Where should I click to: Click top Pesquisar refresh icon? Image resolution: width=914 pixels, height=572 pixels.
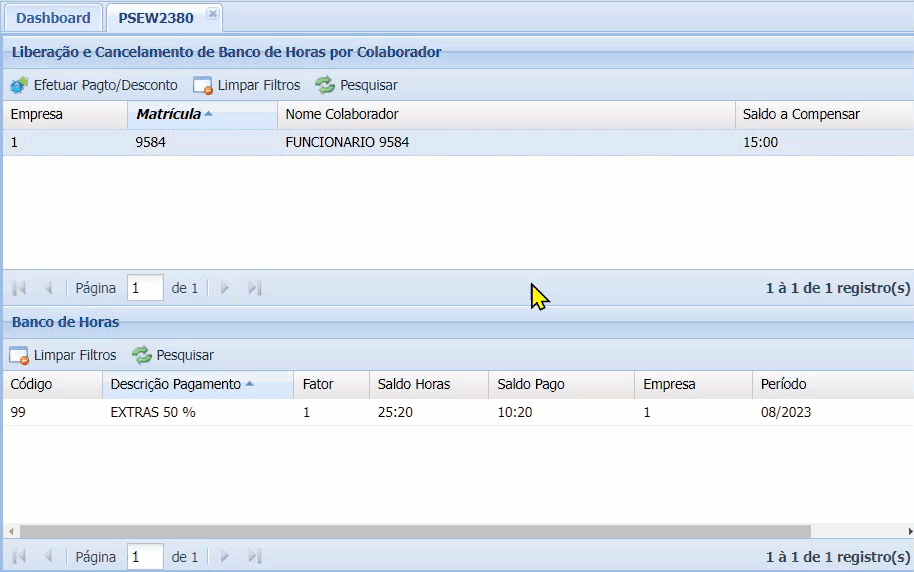325,85
